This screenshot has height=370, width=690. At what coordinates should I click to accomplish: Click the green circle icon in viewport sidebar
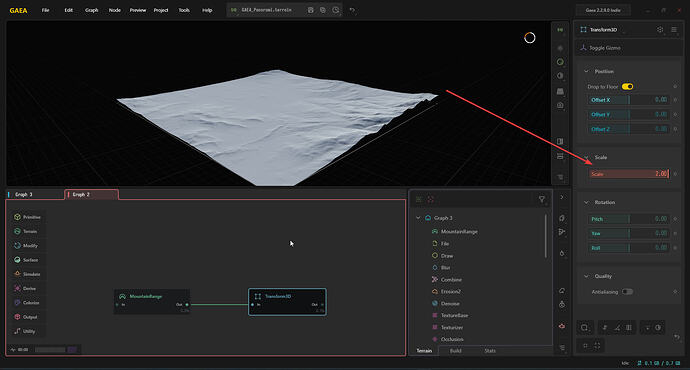click(560, 62)
